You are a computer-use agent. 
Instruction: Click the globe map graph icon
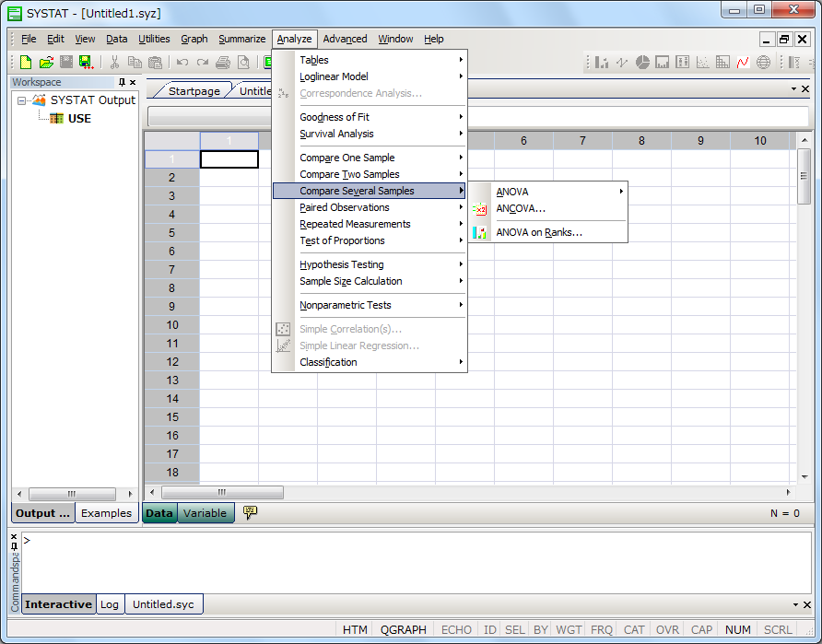[x=763, y=63]
